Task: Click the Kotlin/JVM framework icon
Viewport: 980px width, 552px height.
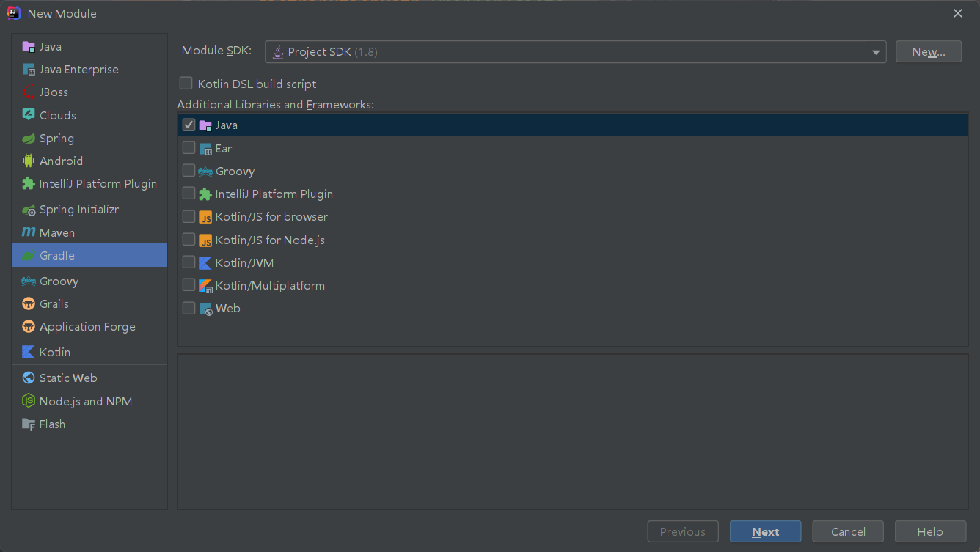Action: coord(205,262)
